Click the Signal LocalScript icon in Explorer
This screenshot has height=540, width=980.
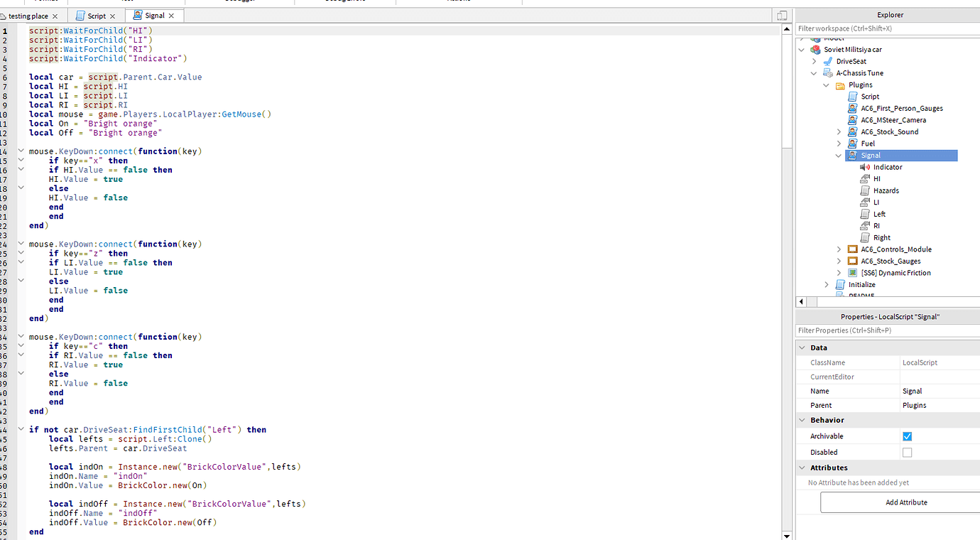(x=853, y=155)
